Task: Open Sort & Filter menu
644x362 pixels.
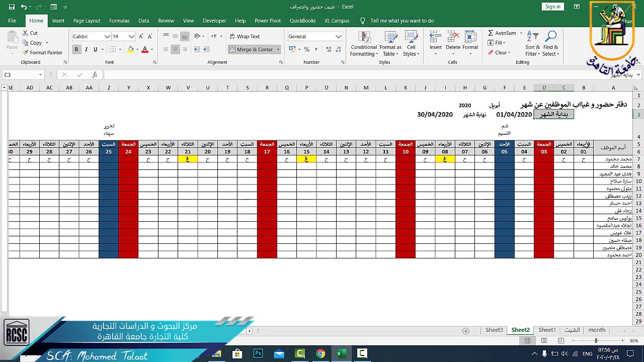Action: tap(532, 44)
